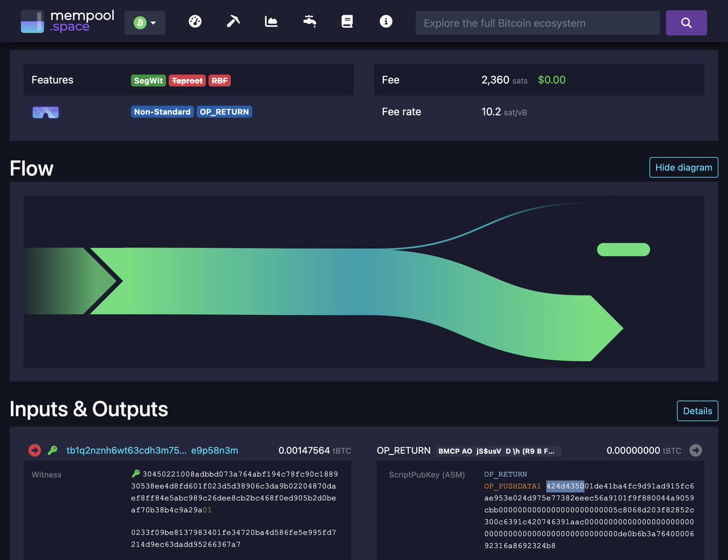The width and height of the screenshot is (728, 560).
Task: Click the fee rate 10.2 sat/vB
Action: click(x=504, y=112)
